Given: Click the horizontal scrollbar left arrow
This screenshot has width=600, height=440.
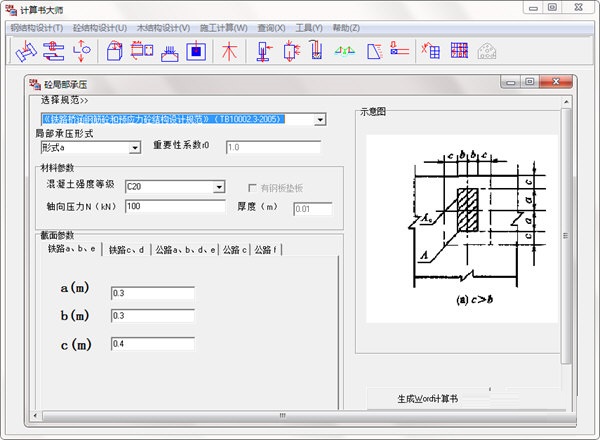Looking at the screenshot, I should pyautogui.click(x=36, y=416).
